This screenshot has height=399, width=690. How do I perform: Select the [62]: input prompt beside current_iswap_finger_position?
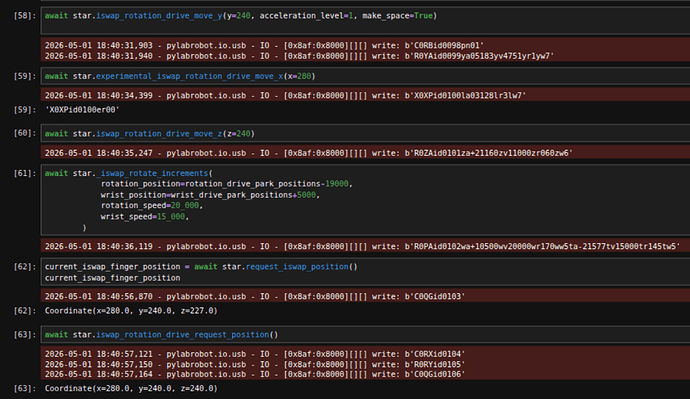point(25,267)
